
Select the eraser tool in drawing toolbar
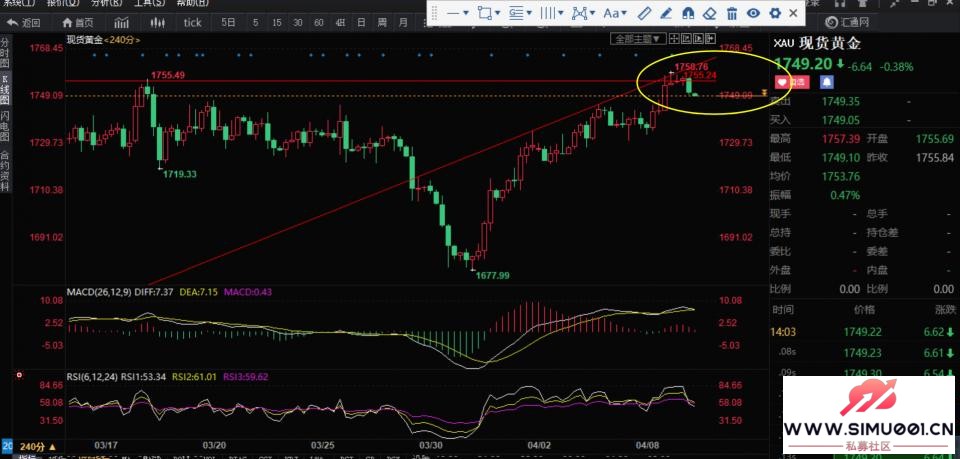click(x=709, y=13)
